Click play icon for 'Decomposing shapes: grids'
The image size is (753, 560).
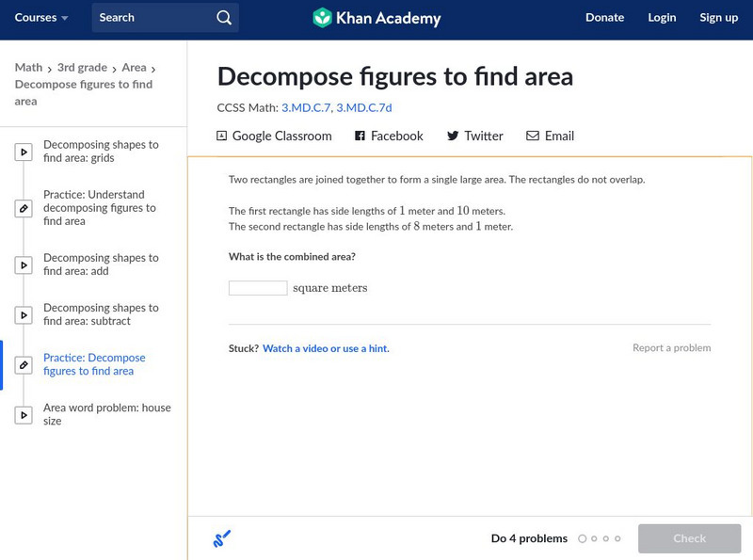pos(24,152)
